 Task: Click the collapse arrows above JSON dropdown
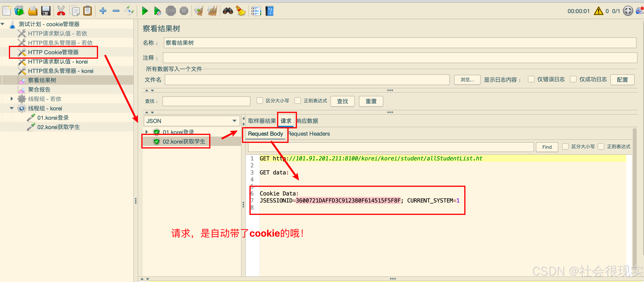coord(150,113)
